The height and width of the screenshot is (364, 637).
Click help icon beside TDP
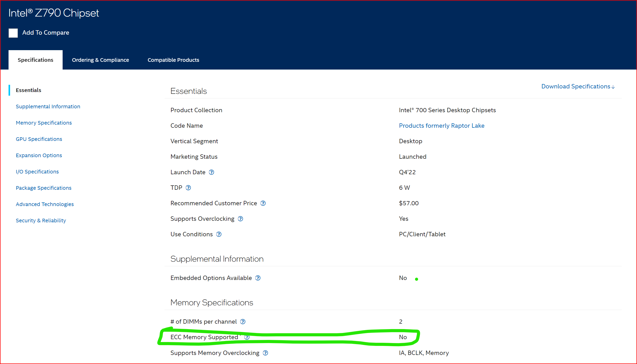pos(188,188)
